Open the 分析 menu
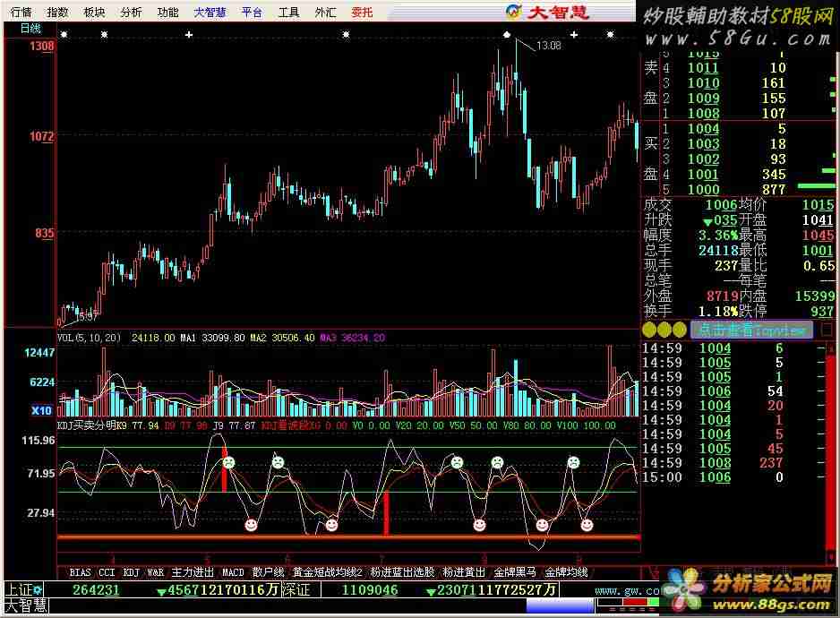Viewport: 840px width, 618px height. (131, 12)
